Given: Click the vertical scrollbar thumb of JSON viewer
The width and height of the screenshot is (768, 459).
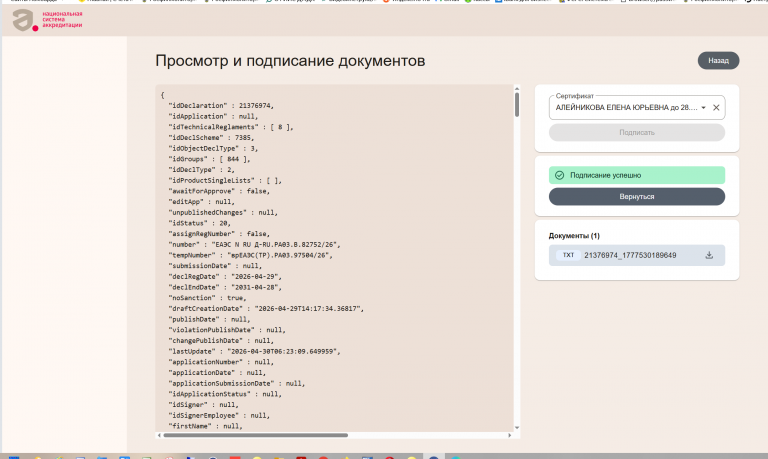Looking at the screenshot, I should [x=517, y=105].
